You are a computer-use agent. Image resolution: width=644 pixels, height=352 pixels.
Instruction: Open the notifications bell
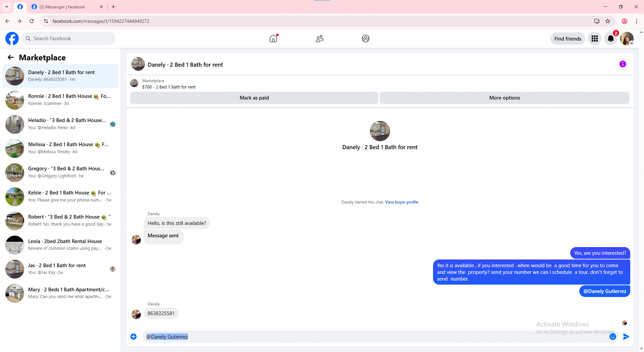(x=611, y=39)
